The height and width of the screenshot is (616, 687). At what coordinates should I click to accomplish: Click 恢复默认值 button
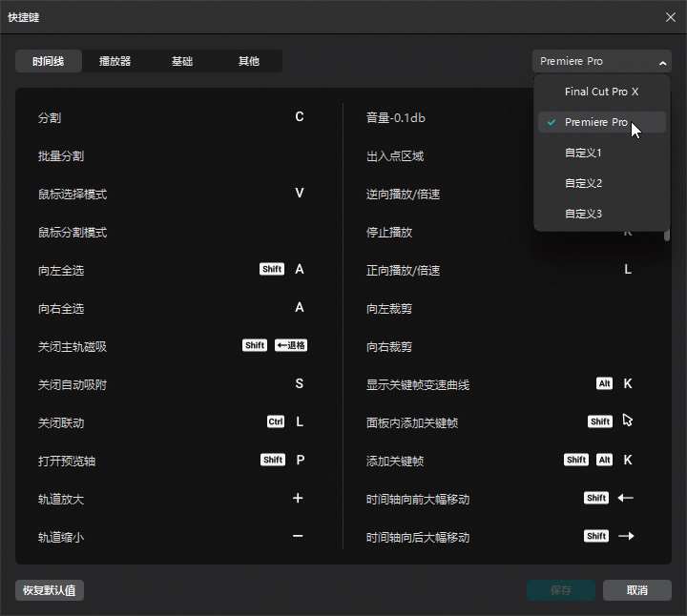50,590
